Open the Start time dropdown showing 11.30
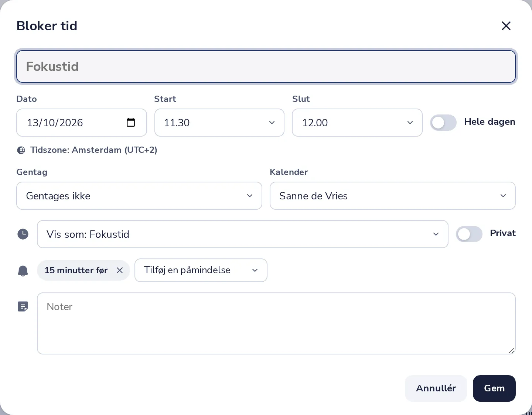Screen dimensions: 532x415 (219, 123)
